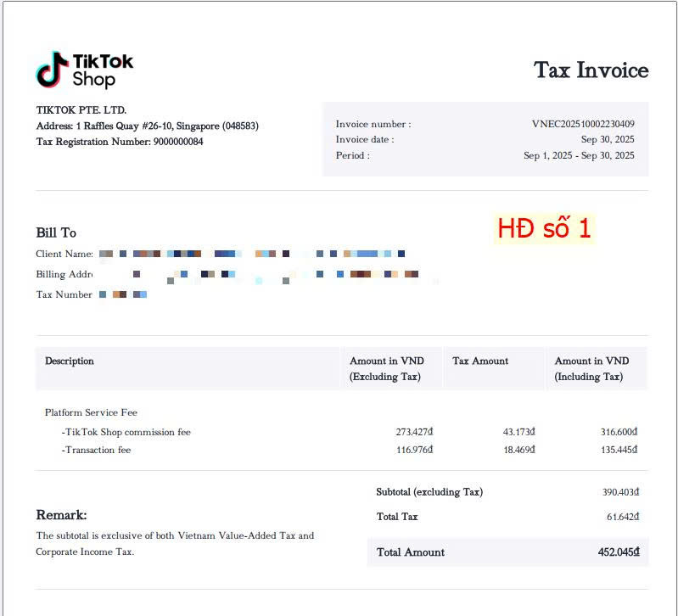Click the Subtotal value 390.403đ
Screen dimensions: 678x616
pos(619,492)
